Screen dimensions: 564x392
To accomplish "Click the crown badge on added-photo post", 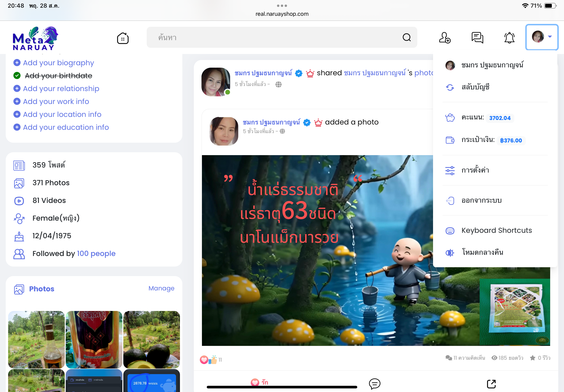I will click(318, 122).
